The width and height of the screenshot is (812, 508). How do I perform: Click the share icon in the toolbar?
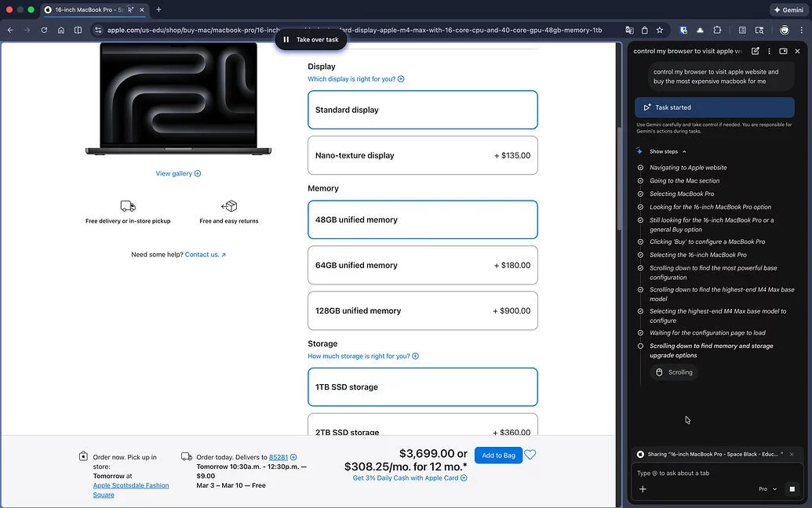(x=645, y=31)
